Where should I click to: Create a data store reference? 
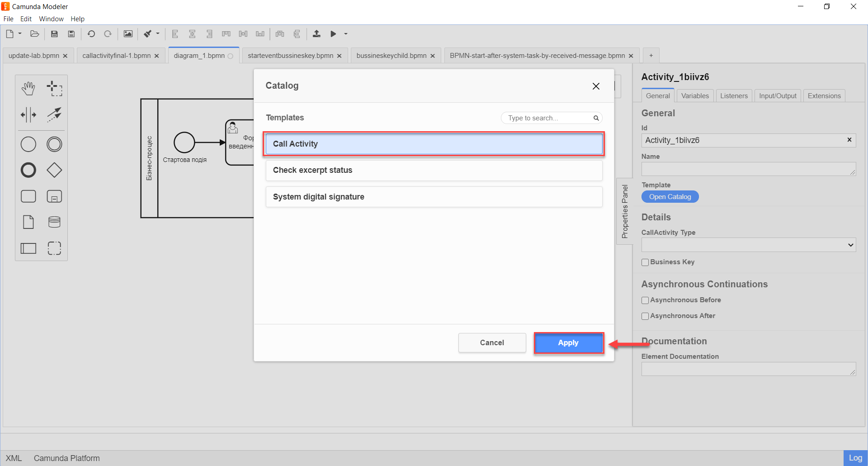54,222
